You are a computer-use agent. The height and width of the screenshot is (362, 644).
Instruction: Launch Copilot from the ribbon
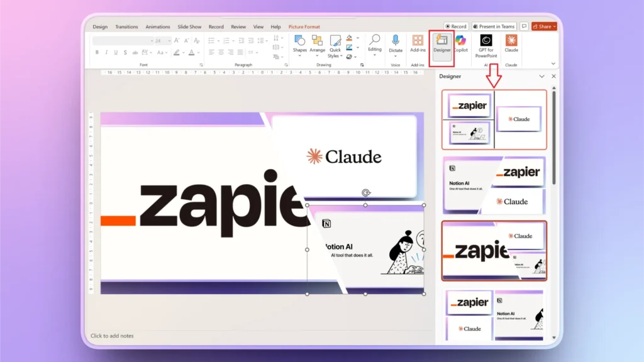(460, 45)
